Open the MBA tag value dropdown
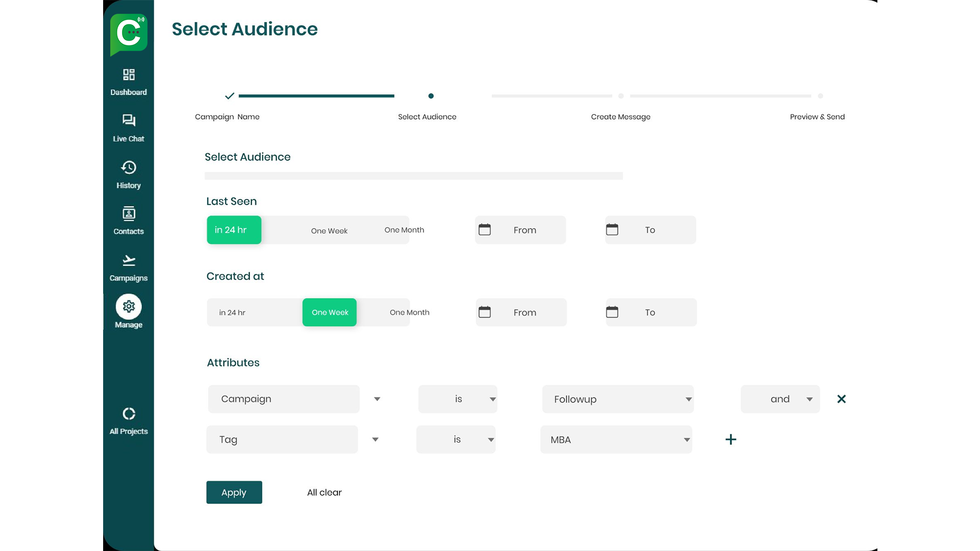This screenshot has height=551, width=980. [616, 439]
